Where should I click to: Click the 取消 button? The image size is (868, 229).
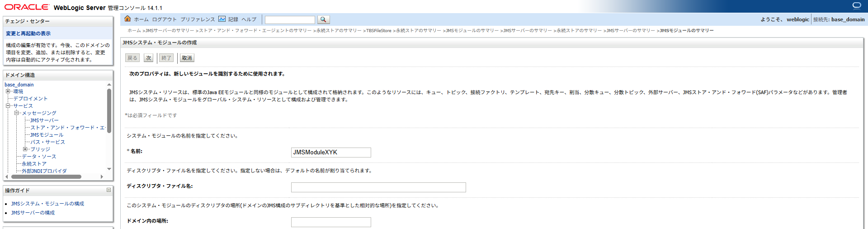point(187,58)
